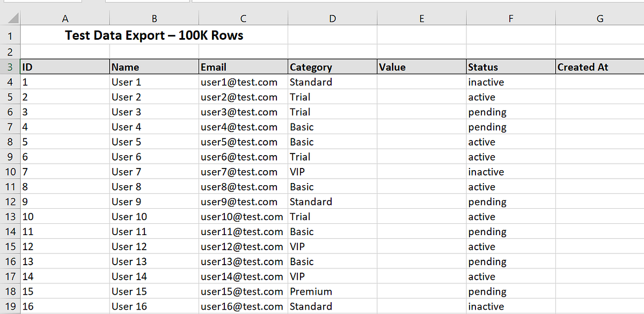Select column E header
This screenshot has width=644, height=314.
tap(422, 19)
